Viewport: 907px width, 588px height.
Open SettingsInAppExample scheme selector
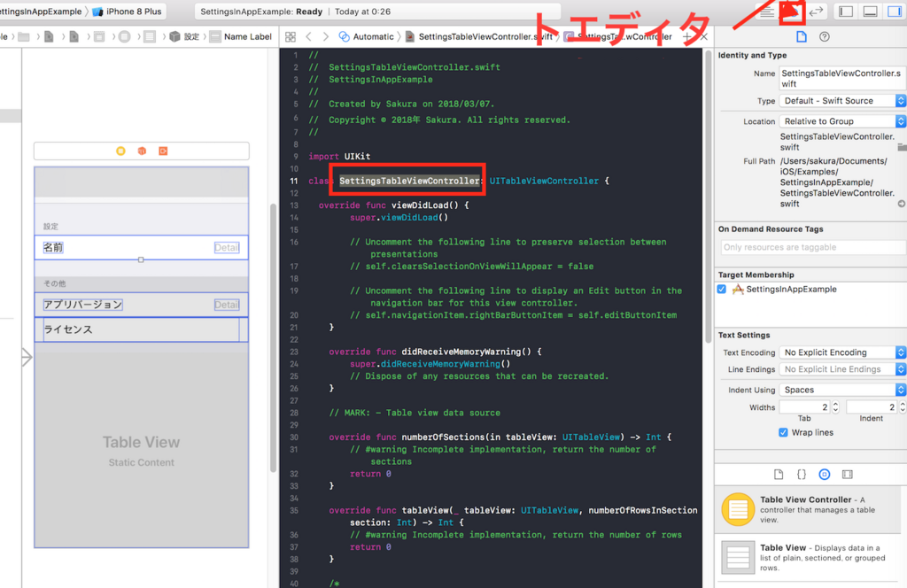(x=41, y=12)
